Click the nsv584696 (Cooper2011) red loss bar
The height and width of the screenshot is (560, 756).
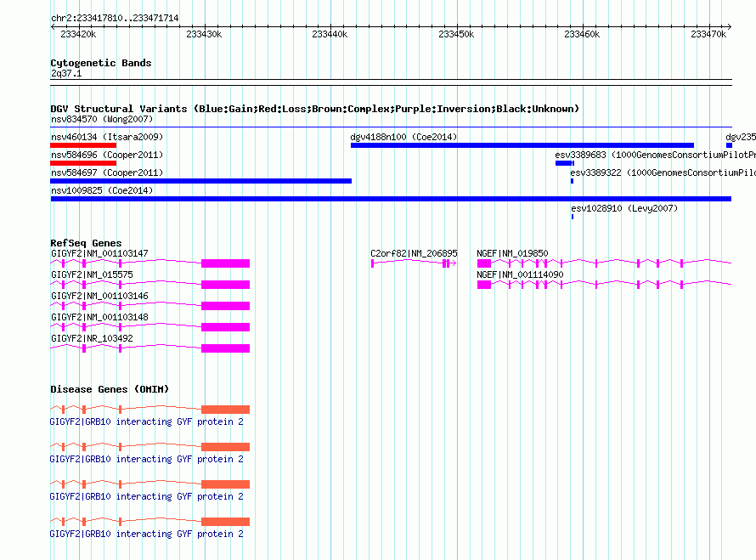tap(83, 163)
